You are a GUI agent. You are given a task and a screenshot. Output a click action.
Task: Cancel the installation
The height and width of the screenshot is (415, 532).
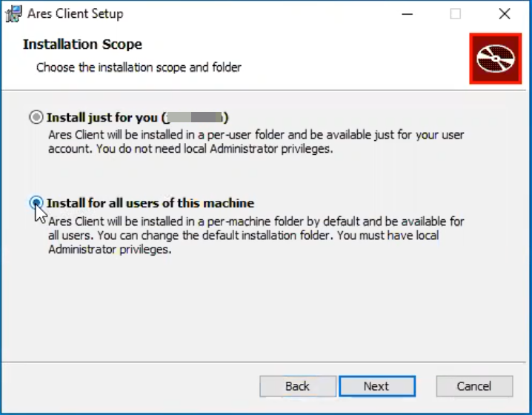pos(474,386)
